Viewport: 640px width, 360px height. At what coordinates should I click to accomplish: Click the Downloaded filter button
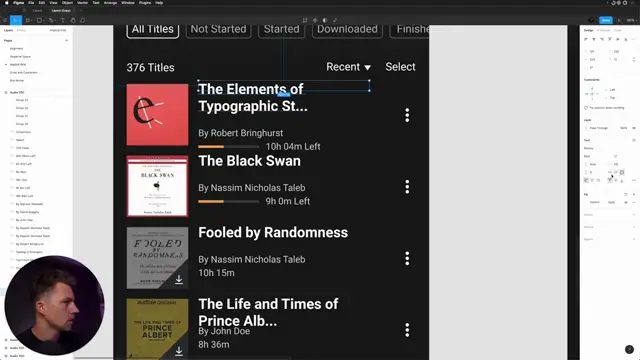[x=347, y=30]
